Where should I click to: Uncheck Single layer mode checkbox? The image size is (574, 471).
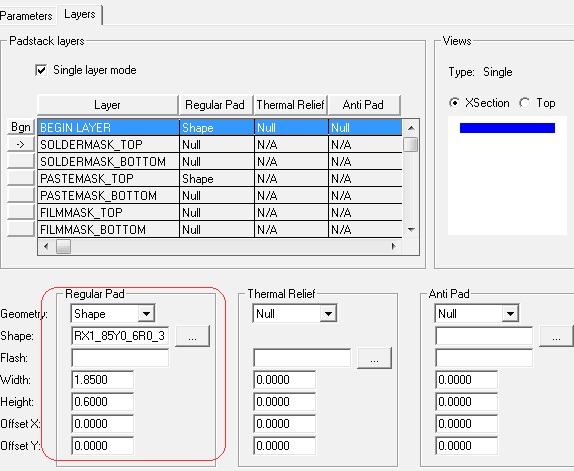pyautogui.click(x=41, y=70)
